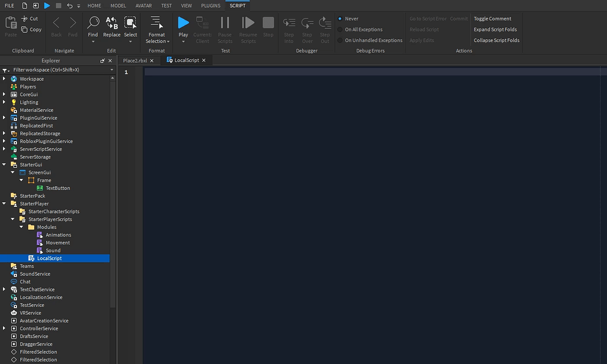Click the Cut scissors icon
The height and width of the screenshot is (364, 607).
(x=24, y=18)
